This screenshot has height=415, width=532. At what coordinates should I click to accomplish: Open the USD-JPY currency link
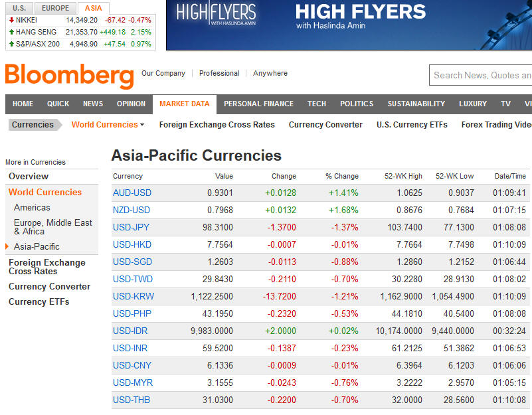coord(131,227)
